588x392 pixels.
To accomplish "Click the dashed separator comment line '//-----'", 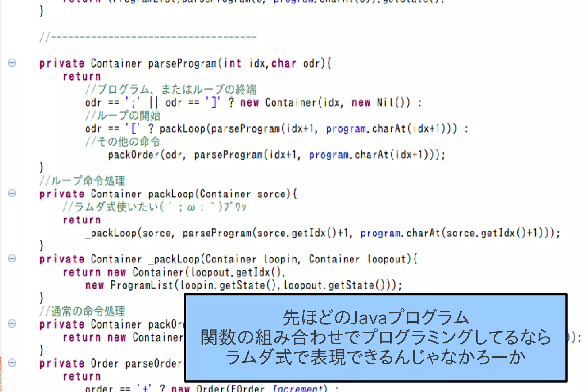I will coord(148,37).
